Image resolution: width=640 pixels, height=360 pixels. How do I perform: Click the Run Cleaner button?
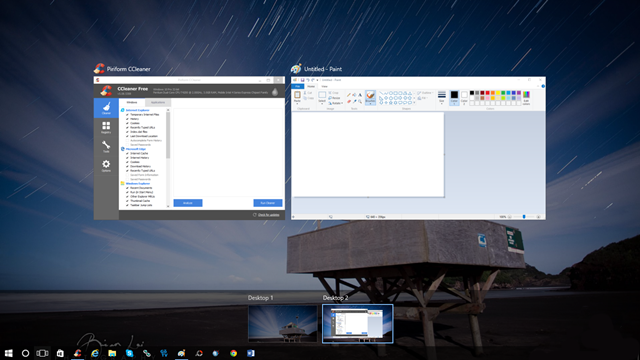pos(268,203)
